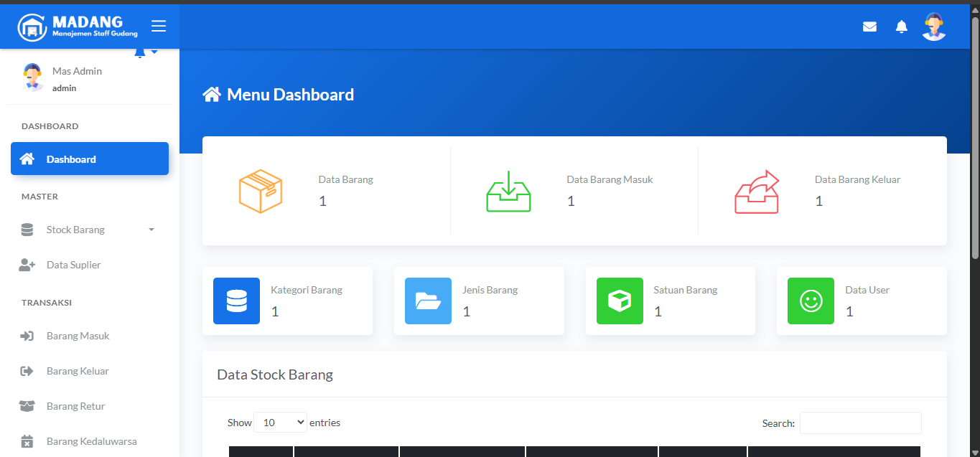Open the mail envelope icon in the top bar
The height and width of the screenshot is (457, 980).
(869, 27)
